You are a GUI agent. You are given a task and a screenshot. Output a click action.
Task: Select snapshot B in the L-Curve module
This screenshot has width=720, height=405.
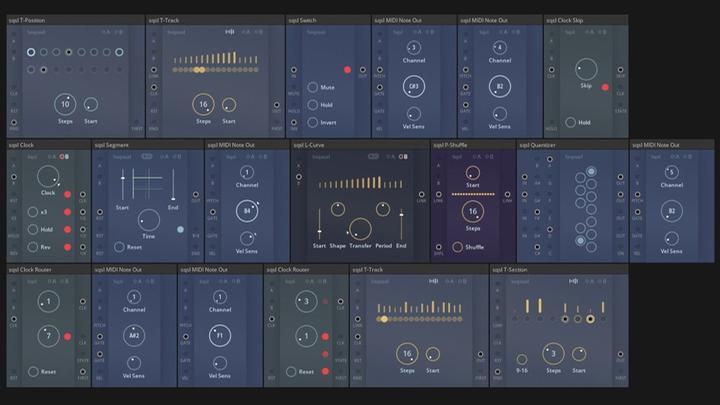(403, 157)
